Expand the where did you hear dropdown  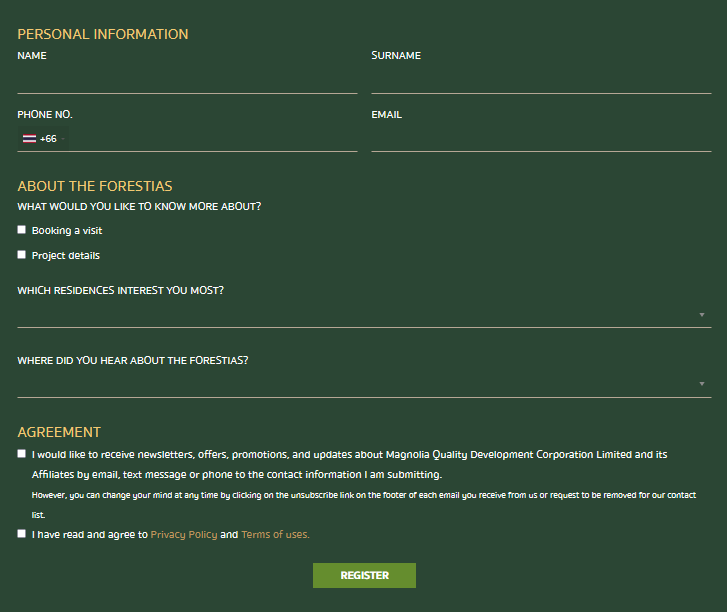coord(364,384)
